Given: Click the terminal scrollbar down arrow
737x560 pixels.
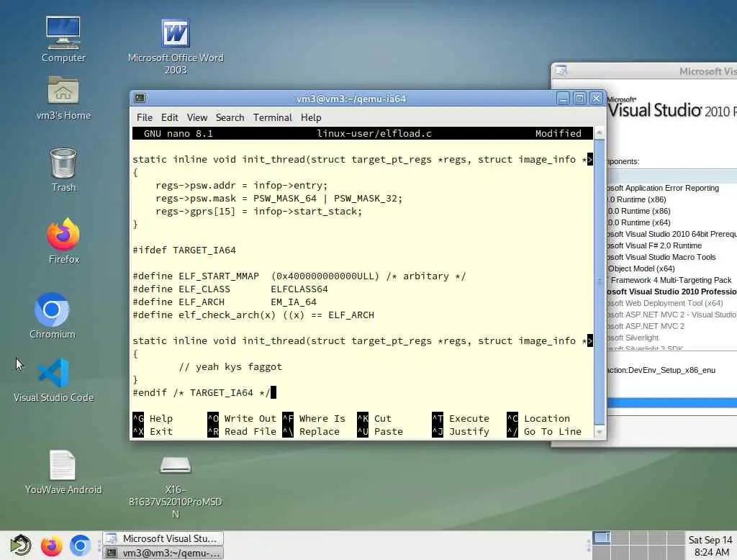Looking at the screenshot, I should click(600, 431).
